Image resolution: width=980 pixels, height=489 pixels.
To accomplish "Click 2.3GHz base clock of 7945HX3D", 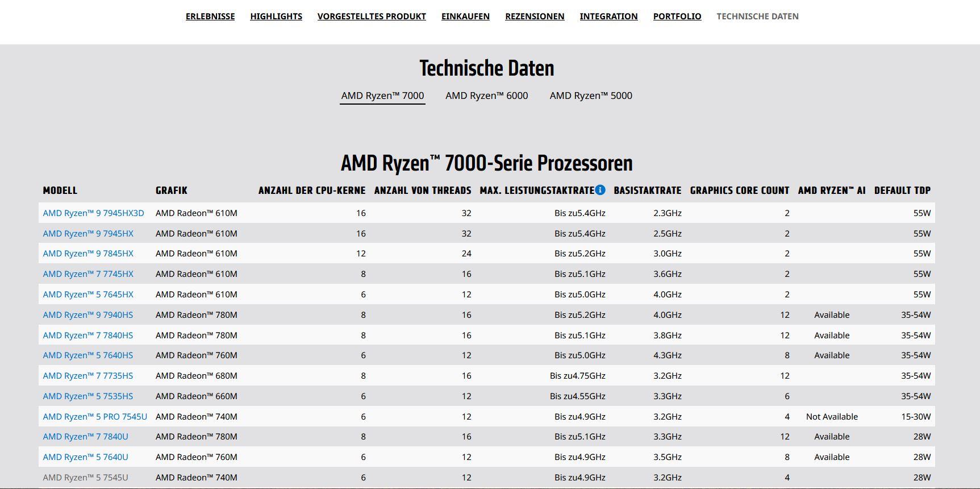I will [x=668, y=213].
